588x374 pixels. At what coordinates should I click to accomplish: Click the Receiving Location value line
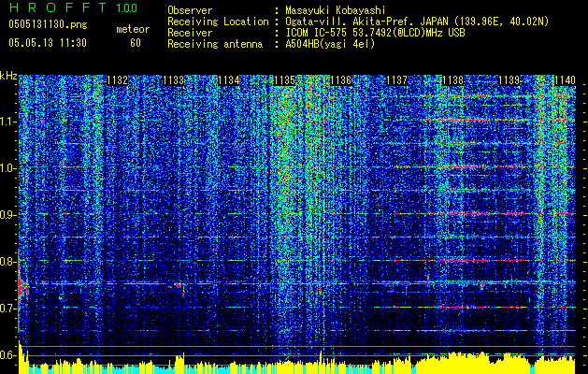(417, 22)
